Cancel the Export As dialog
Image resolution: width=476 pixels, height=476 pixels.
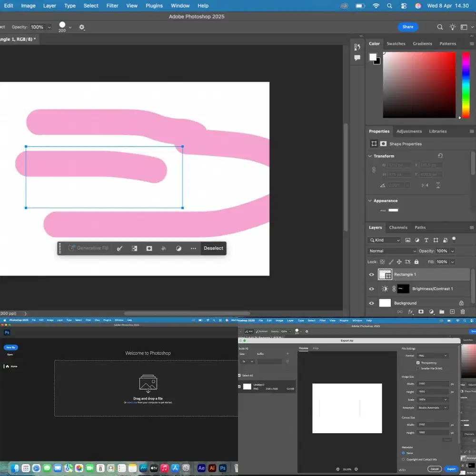point(434,469)
